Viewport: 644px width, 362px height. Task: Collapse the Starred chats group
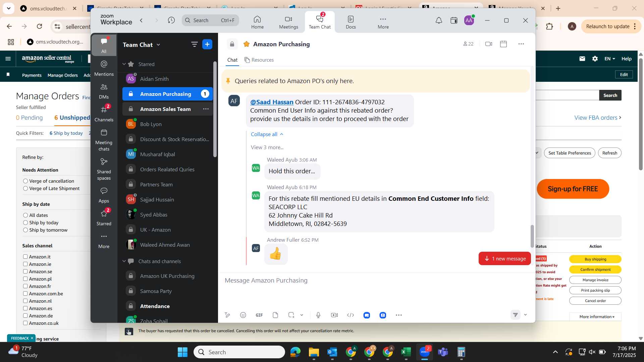124,64
